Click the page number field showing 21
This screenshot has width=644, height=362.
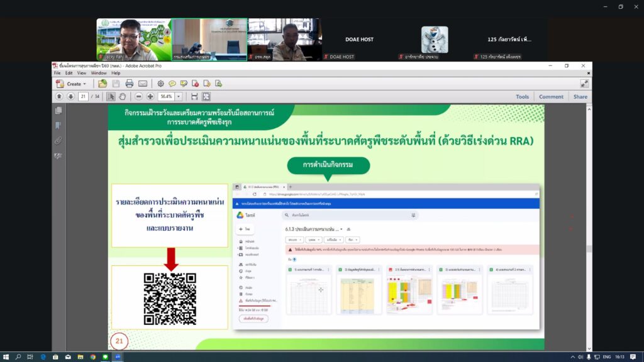pyautogui.click(x=83, y=96)
